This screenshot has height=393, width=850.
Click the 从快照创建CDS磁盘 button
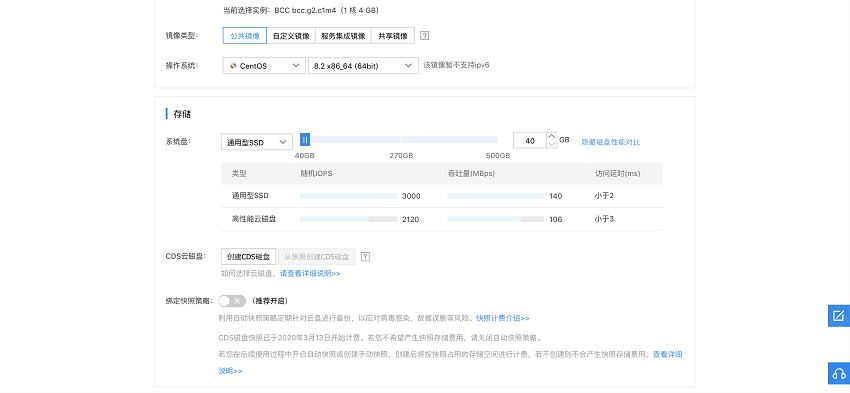[317, 256]
